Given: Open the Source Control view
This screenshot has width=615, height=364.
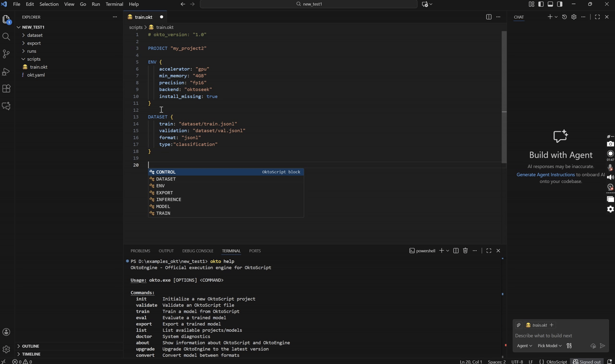Looking at the screenshot, I should coord(6,54).
